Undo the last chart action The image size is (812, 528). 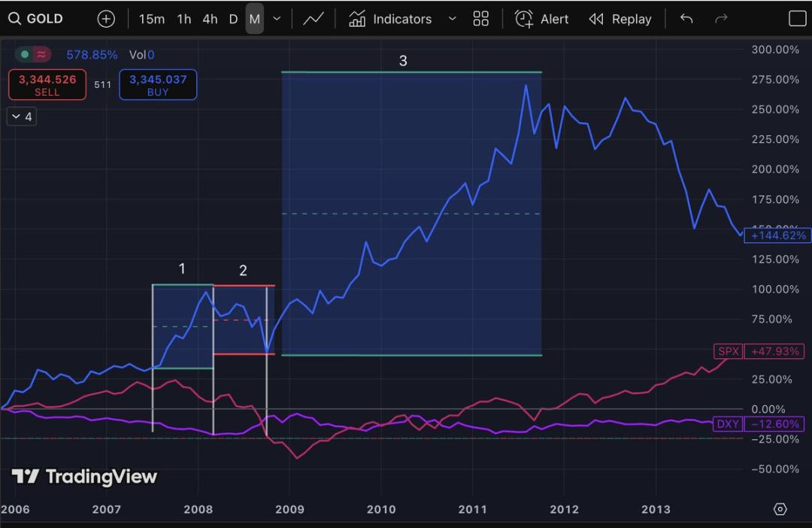point(686,19)
